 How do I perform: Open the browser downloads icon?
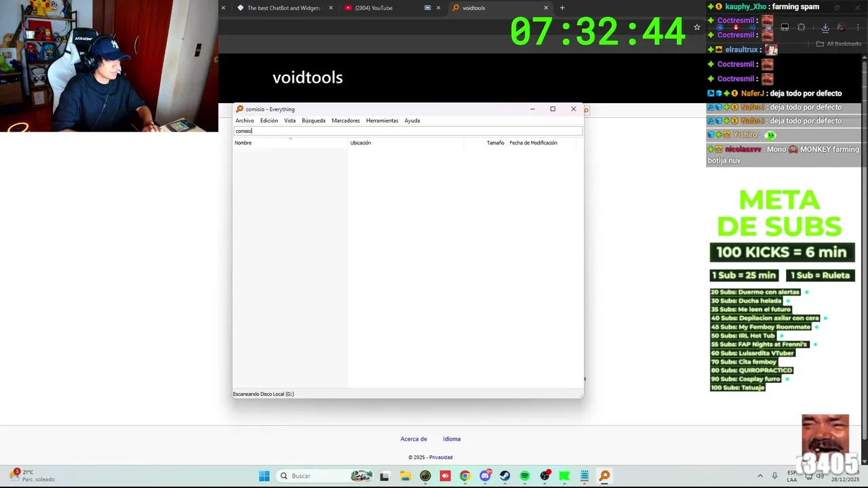(825, 28)
